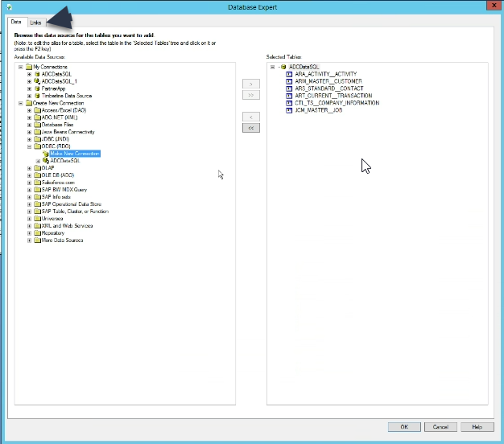Collapse the My Connections tree node

click(21, 67)
